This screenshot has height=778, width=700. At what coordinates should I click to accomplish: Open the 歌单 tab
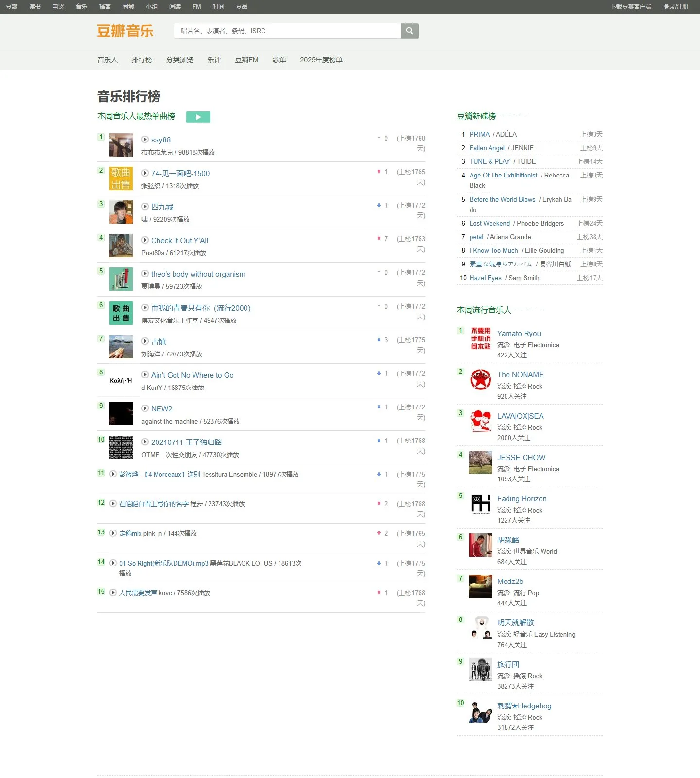(280, 60)
